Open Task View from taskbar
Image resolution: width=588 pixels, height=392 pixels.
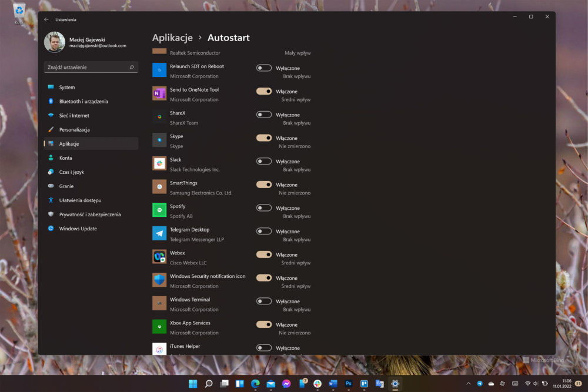(x=224, y=383)
